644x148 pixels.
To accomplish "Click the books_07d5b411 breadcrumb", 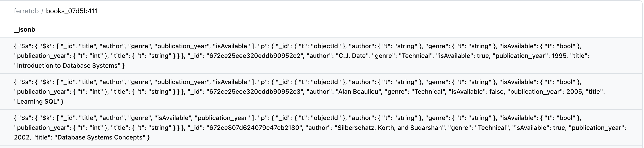I will [72, 11].
